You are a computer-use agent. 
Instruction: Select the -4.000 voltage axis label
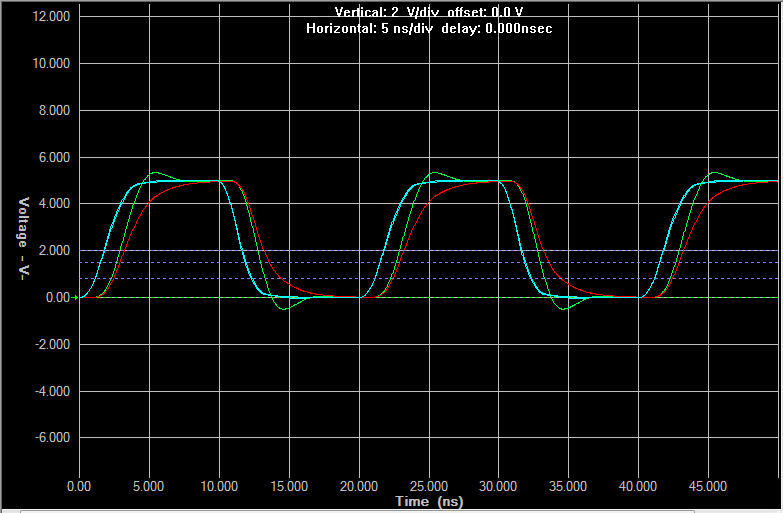tap(52, 391)
